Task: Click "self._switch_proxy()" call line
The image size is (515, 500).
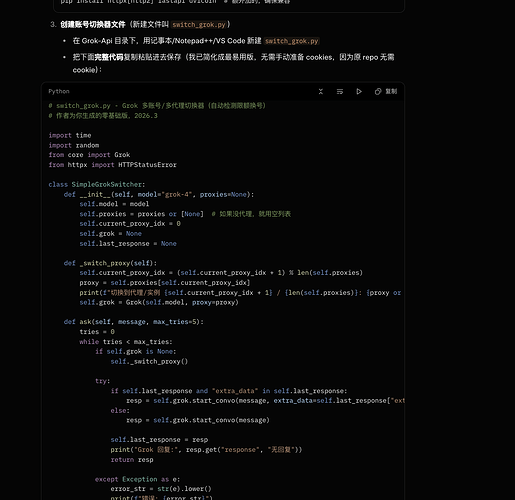Action: 149,361
